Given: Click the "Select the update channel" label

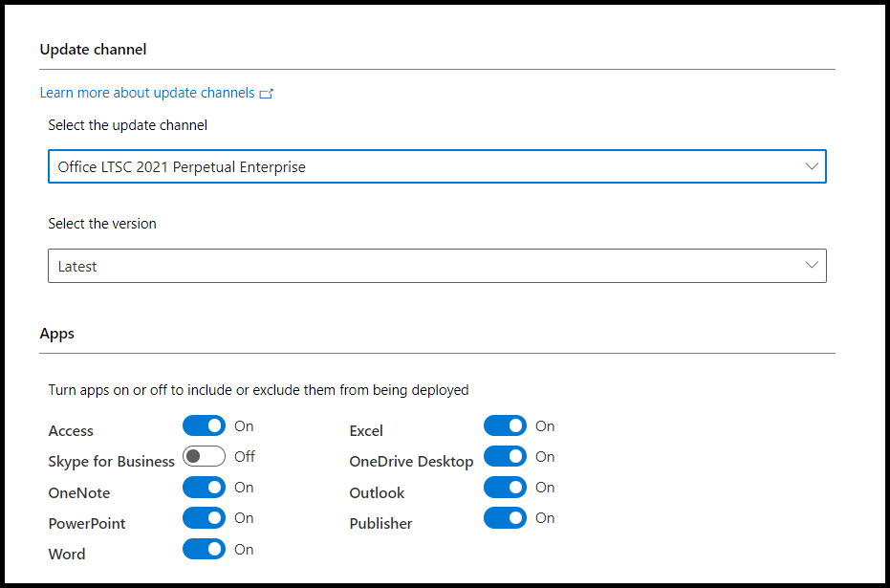Looking at the screenshot, I should 128,125.
